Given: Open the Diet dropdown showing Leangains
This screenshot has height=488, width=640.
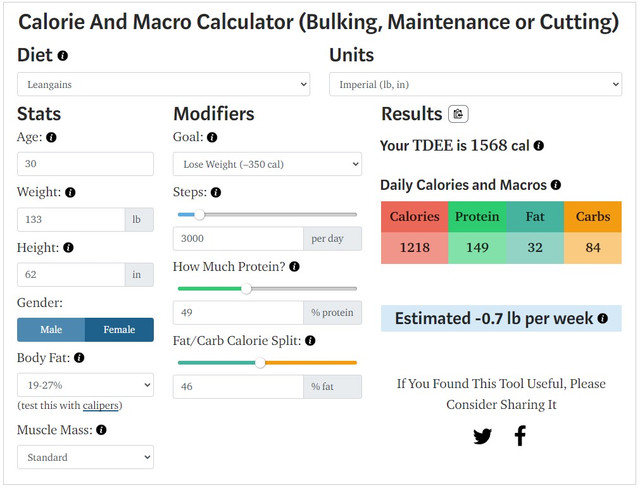Looking at the screenshot, I should click(163, 85).
